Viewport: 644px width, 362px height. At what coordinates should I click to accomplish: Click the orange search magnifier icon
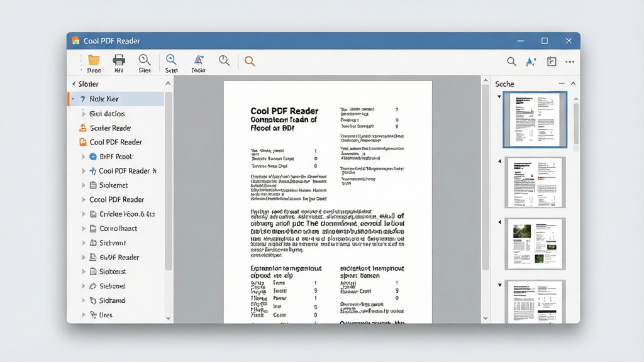point(250,61)
